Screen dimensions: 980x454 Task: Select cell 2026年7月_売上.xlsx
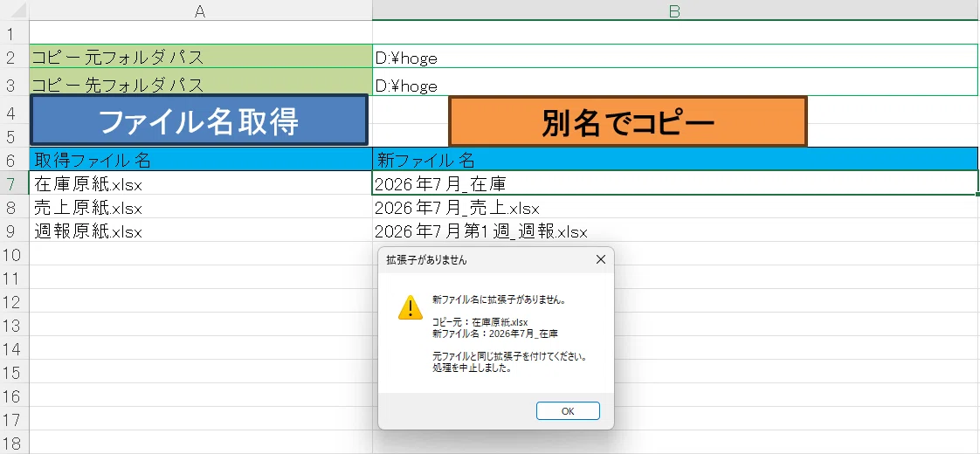pyautogui.click(x=675, y=207)
